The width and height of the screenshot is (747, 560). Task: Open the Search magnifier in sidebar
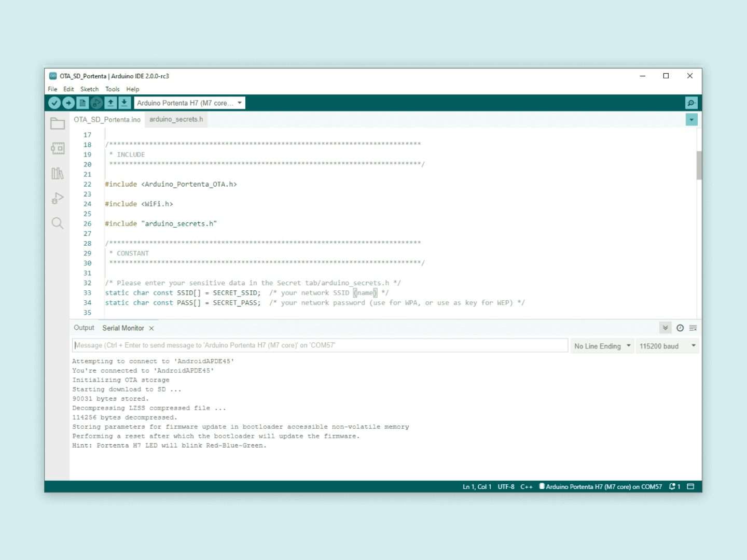58,223
